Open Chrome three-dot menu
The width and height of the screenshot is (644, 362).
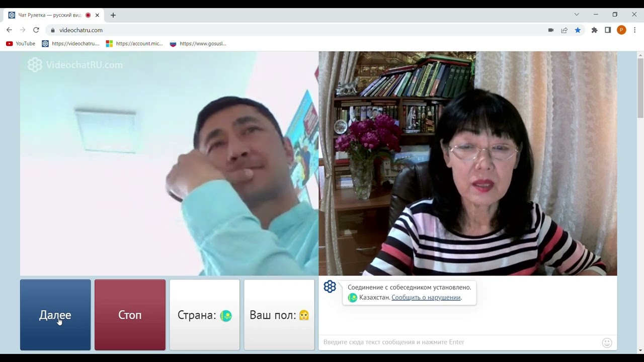click(x=635, y=30)
